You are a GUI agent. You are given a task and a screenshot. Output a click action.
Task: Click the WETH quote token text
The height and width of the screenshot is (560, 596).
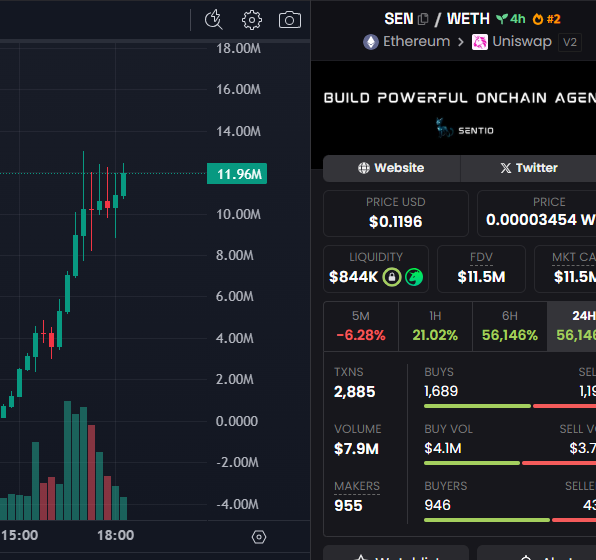[468, 19]
